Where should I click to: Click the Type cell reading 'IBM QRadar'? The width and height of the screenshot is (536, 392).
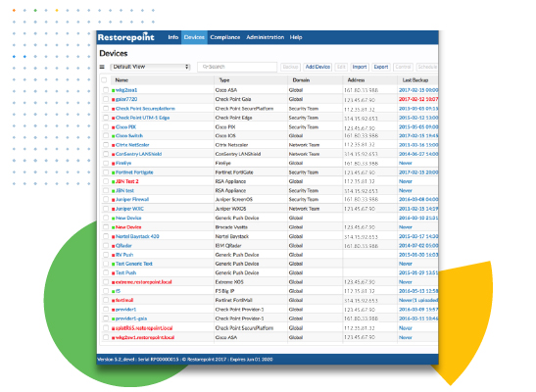pyautogui.click(x=228, y=246)
